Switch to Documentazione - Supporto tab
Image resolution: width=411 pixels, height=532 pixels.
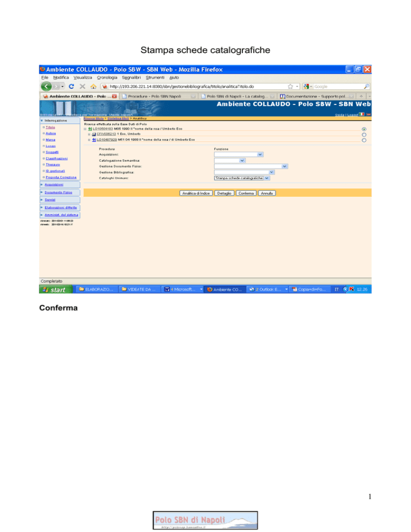316,96
